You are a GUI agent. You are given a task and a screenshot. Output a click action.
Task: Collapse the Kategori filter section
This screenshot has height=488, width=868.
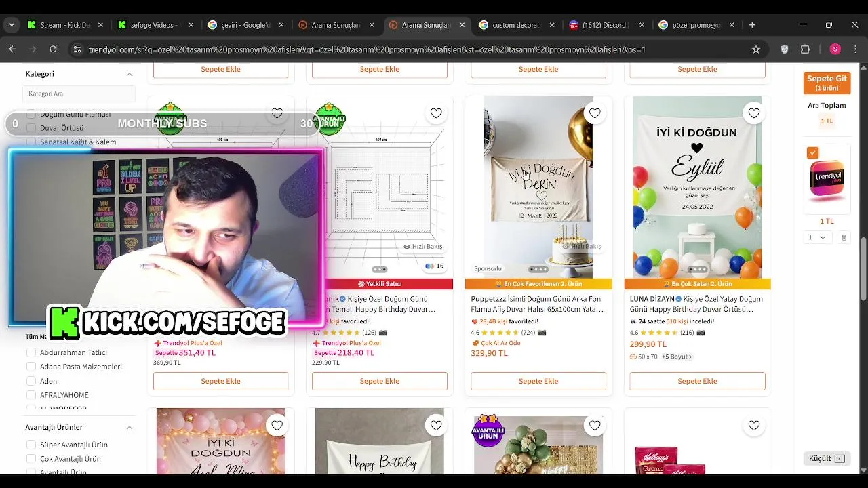coord(129,74)
